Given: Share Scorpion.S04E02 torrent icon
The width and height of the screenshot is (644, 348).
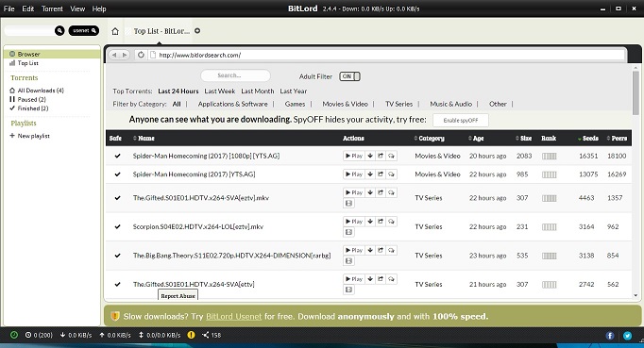Looking at the screenshot, I should (x=381, y=222).
